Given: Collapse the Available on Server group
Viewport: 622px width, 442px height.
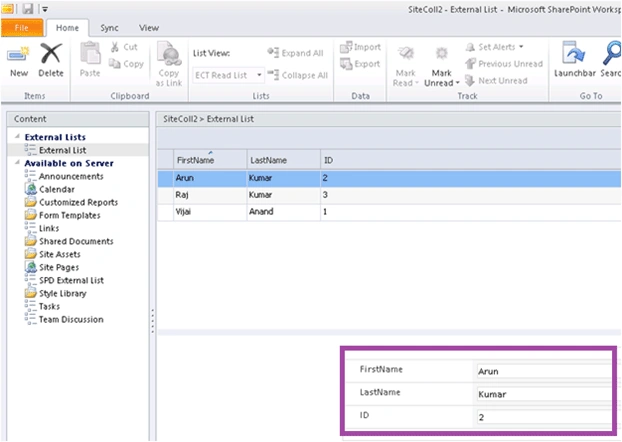Looking at the screenshot, I should (17, 163).
